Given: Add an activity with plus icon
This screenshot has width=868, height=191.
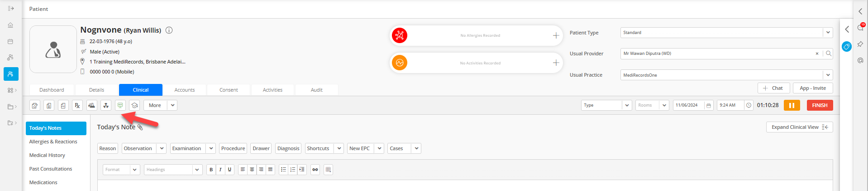Looking at the screenshot, I should point(556,63).
